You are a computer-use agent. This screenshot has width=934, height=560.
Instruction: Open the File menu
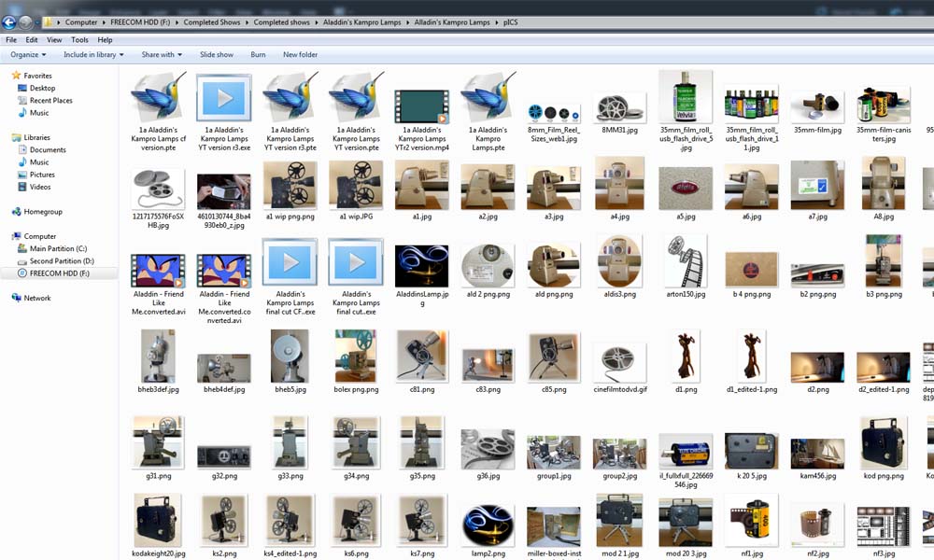point(11,40)
